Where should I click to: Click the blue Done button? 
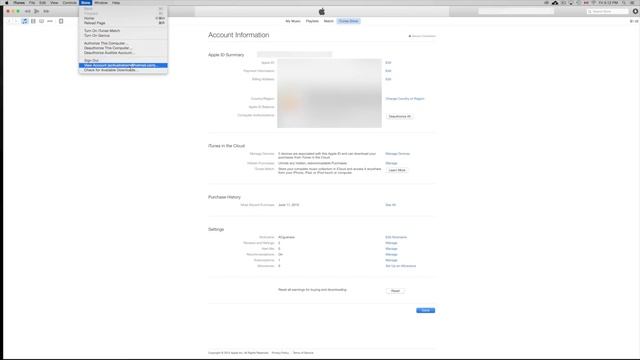425,311
